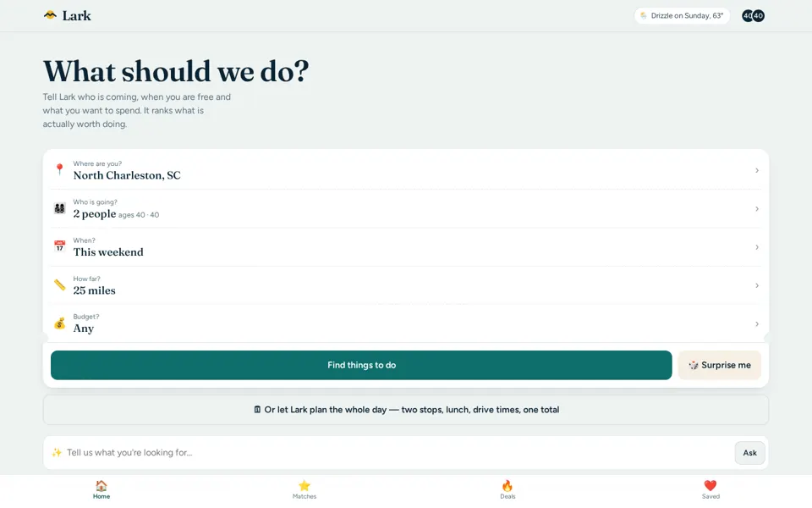
Task: Select the 25 miles distance value
Action: 94,290
